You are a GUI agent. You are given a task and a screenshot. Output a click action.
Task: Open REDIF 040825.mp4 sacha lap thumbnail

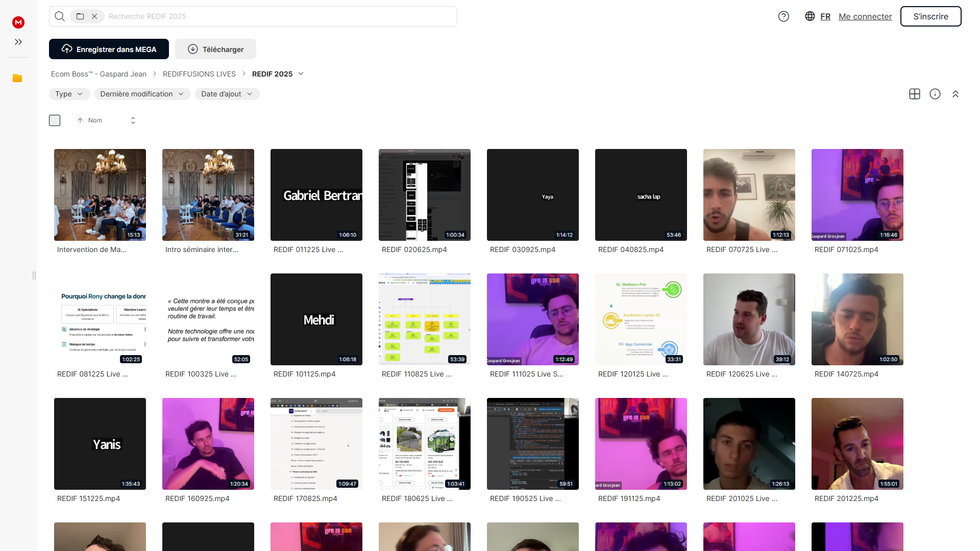pyautogui.click(x=641, y=195)
